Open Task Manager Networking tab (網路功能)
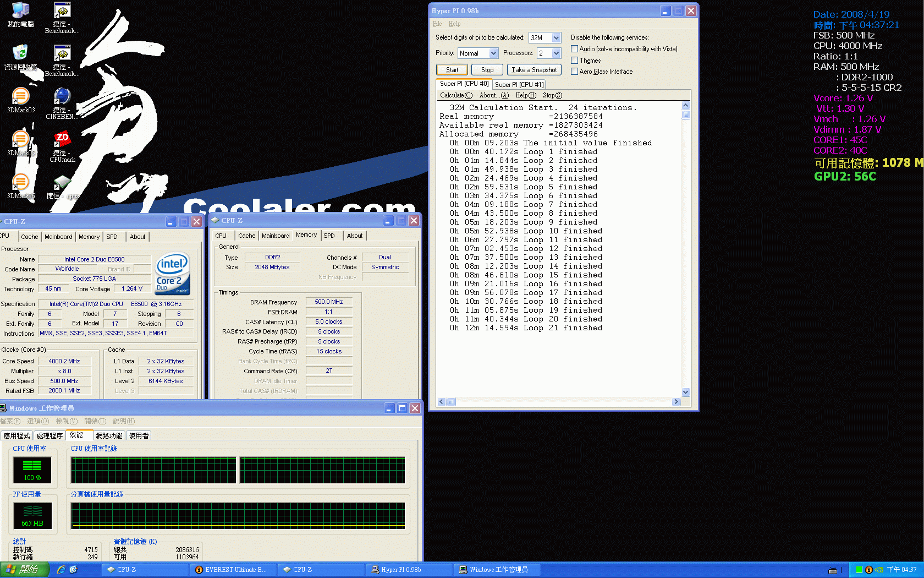Image resolution: width=924 pixels, height=578 pixels. click(109, 435)
